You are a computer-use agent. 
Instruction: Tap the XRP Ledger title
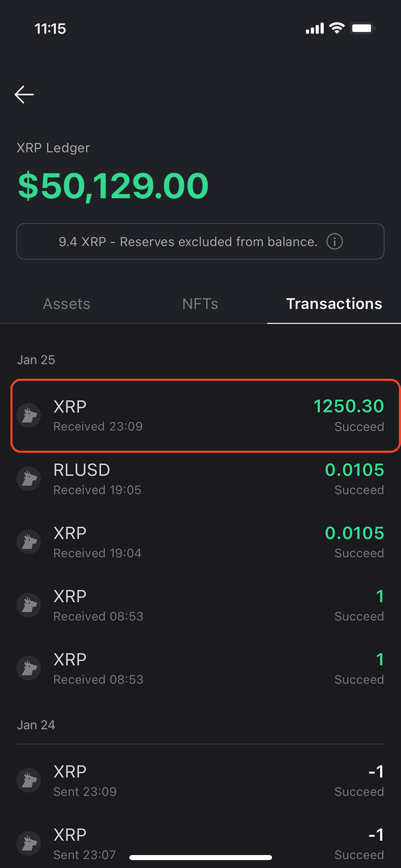point(53,148)
